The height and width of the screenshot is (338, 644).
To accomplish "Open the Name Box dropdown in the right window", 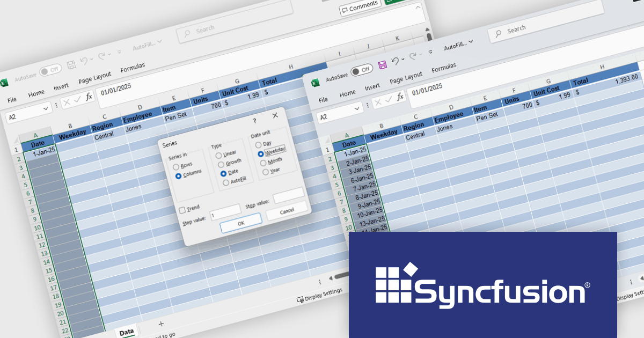I will (x=357, y=109).
